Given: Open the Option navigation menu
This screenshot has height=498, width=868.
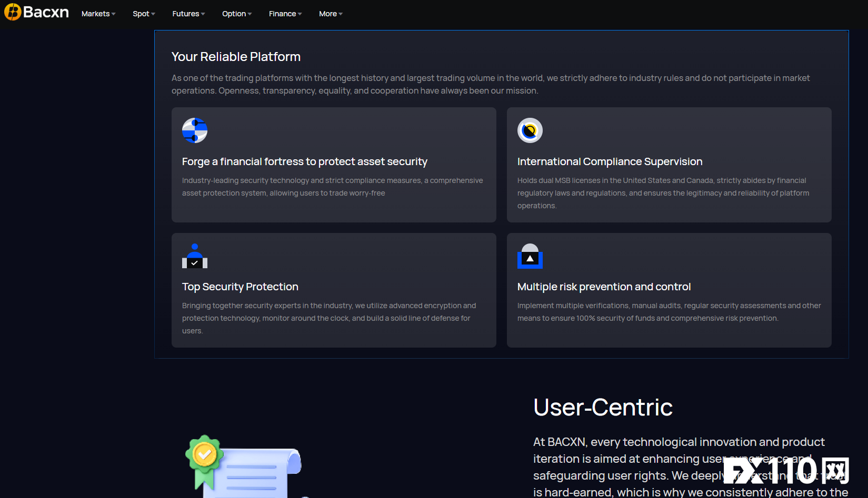Looking at the screenshot, I should click(237, 14).
